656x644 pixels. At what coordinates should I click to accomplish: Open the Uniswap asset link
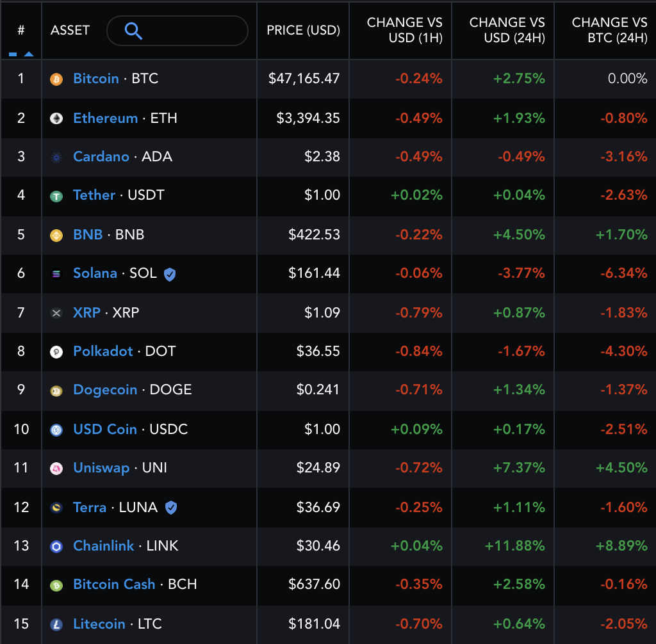pos(101,468)
